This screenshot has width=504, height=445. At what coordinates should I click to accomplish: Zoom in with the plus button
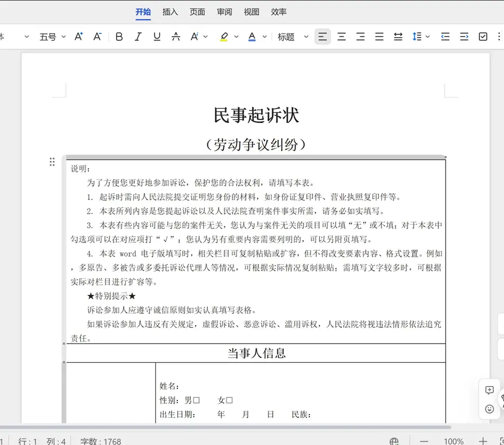coord(482,441)
